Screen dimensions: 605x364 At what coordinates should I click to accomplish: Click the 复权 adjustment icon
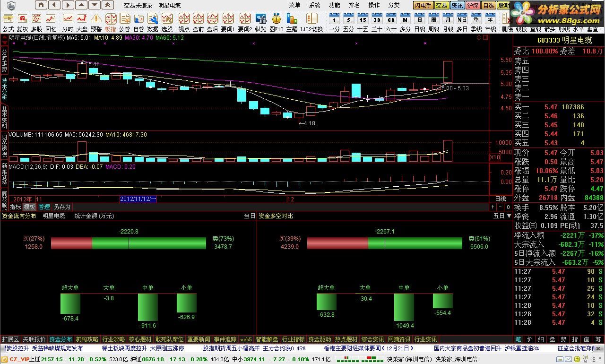[22, 22]
